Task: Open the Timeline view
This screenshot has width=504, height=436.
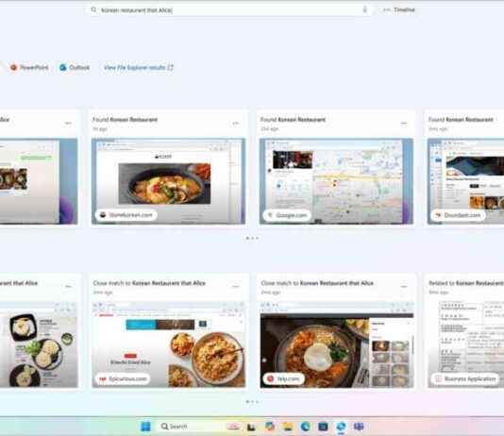Action: pos(399,10)
